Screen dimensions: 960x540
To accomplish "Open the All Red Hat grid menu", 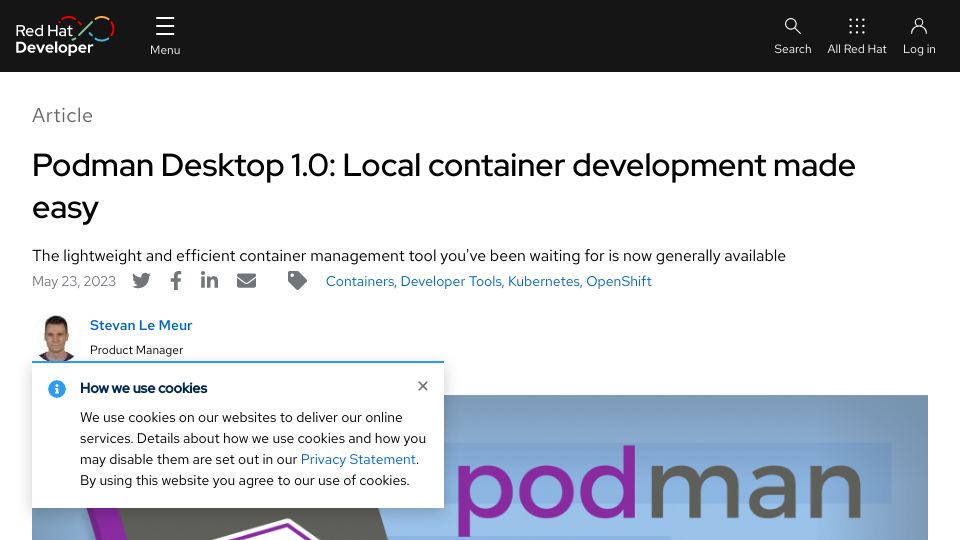I will click(x=857, y=36).
